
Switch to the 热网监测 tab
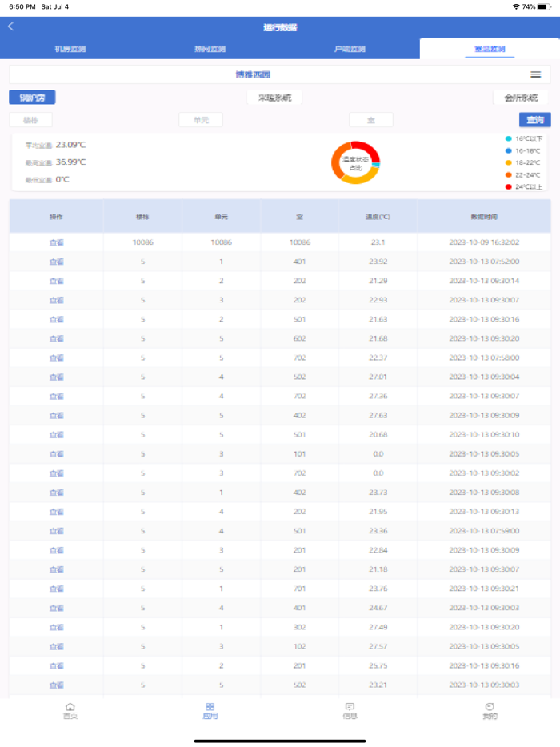pos(210,49)
